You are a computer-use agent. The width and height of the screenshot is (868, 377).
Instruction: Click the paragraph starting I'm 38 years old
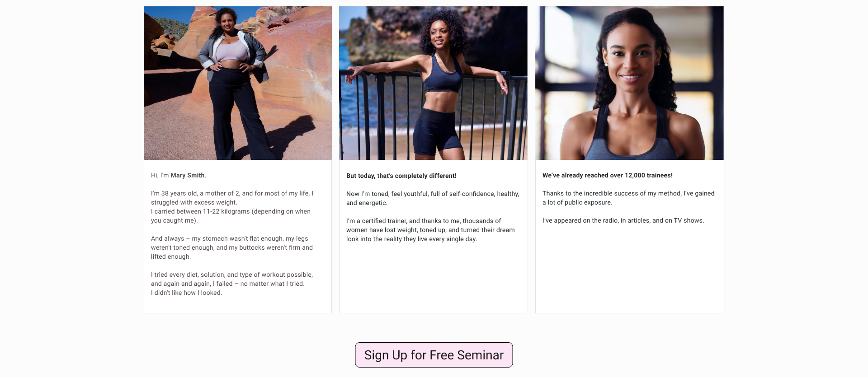pyautogui.click(x=232, y=198)
